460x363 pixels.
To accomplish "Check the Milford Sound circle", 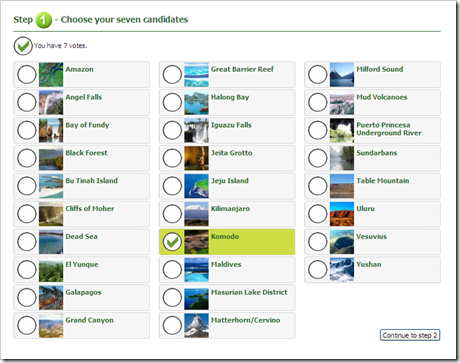I will point(318,74).
